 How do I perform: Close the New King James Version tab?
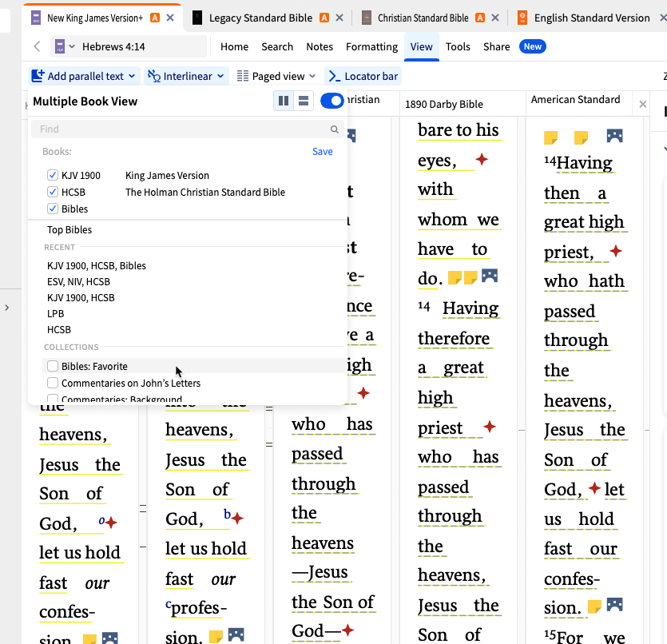(x=169, y=18)
